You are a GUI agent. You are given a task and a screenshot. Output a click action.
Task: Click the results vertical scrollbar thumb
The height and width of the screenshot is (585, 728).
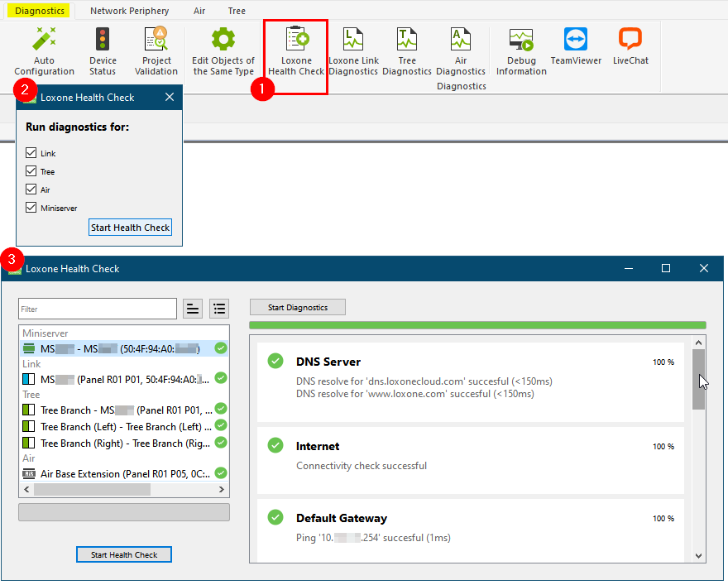[698, 379]
